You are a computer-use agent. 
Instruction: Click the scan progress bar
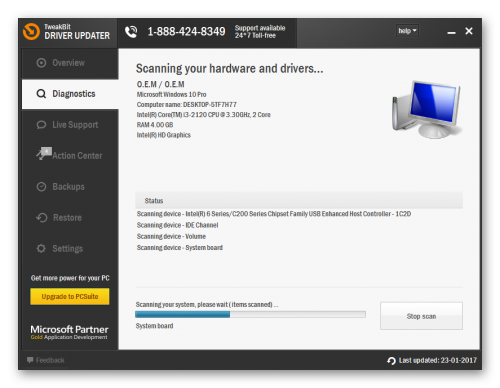[250, 314]
